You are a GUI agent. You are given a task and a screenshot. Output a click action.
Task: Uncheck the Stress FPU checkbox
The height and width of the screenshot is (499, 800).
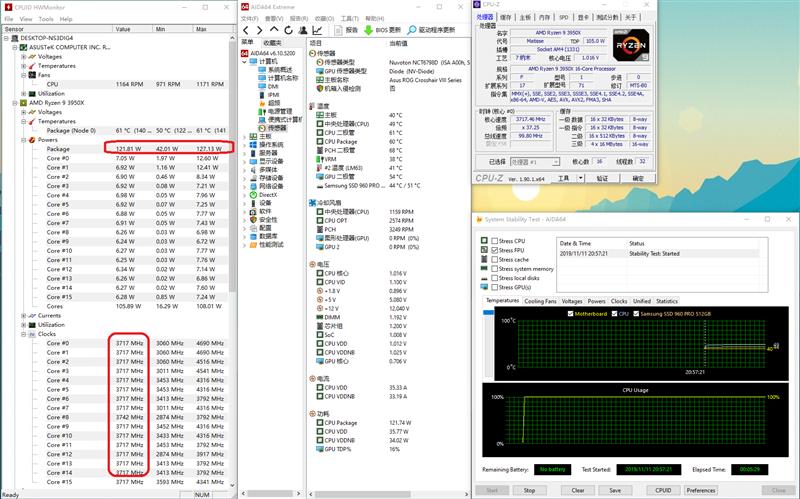click(494, 250)
